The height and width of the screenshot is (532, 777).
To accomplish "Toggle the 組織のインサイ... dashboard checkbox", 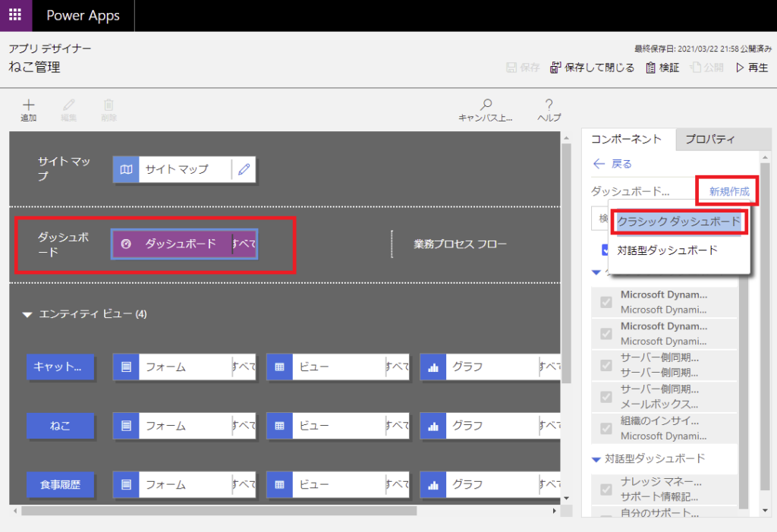I will tap(606, 428).
